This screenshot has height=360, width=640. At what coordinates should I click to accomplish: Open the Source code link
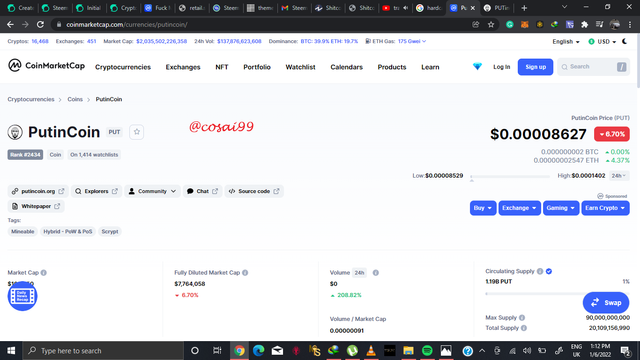[254, 191]
